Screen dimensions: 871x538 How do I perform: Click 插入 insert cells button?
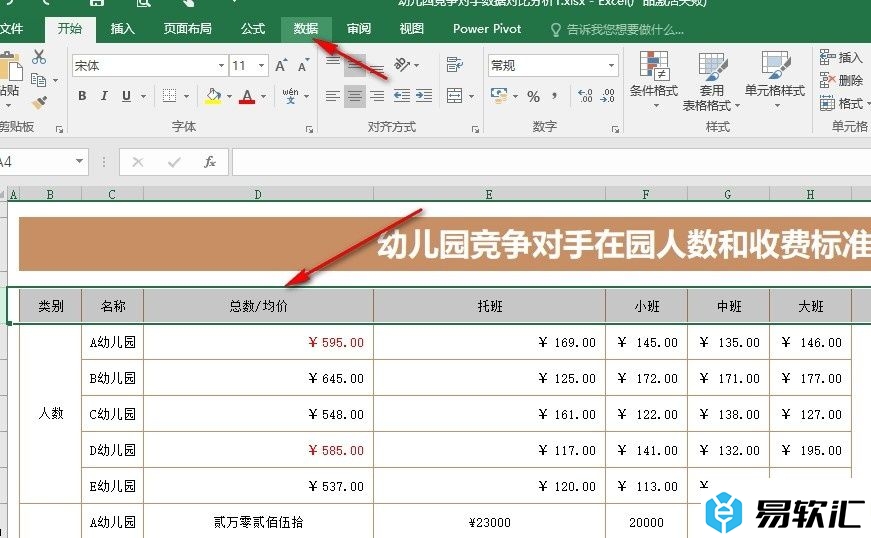pyautogui.click(x=840, y=57)
